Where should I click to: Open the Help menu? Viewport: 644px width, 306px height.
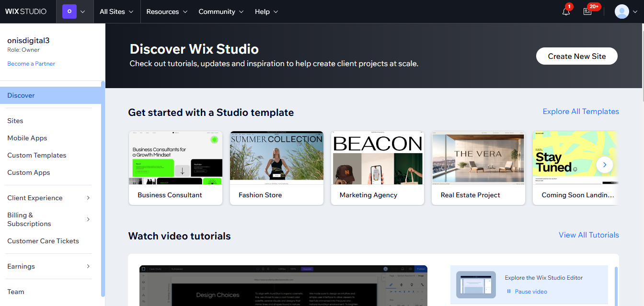266,11
